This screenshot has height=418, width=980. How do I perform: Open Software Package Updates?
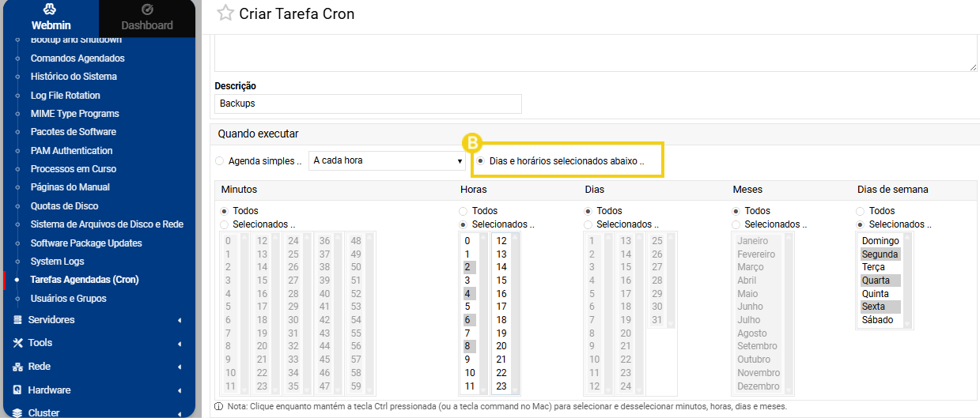click(86, 243)
